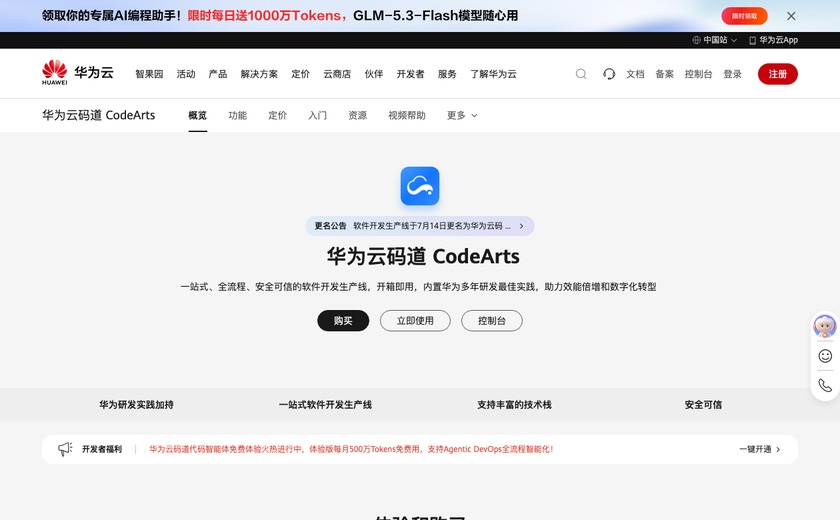This screenshot has width=840, height=520.
Task: Open the 了解华为云 menu
Action: (x=493, y=74)
